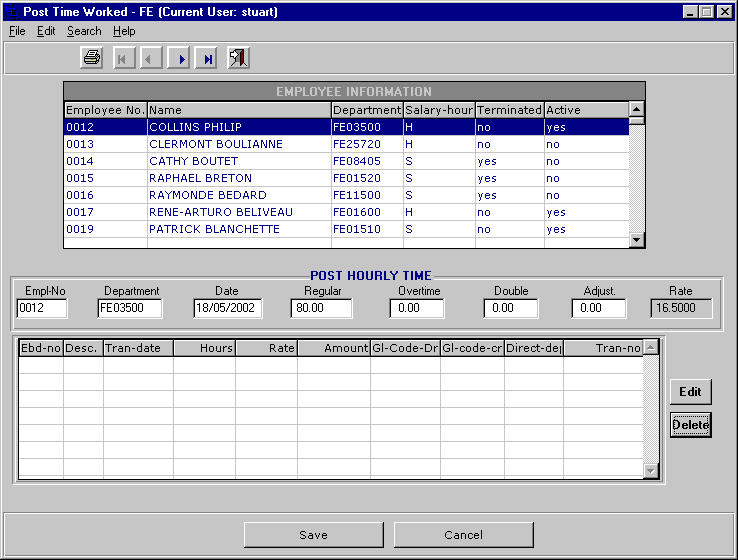Click the printer icon in the toolbar

coord(92,59)
